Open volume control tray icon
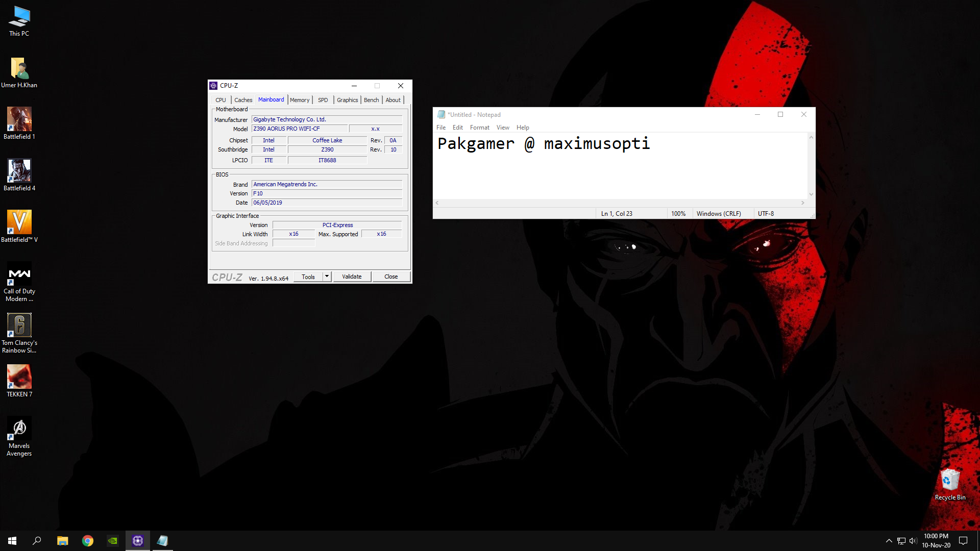Viewport: 980px width, 551px height. pos(913,541)
